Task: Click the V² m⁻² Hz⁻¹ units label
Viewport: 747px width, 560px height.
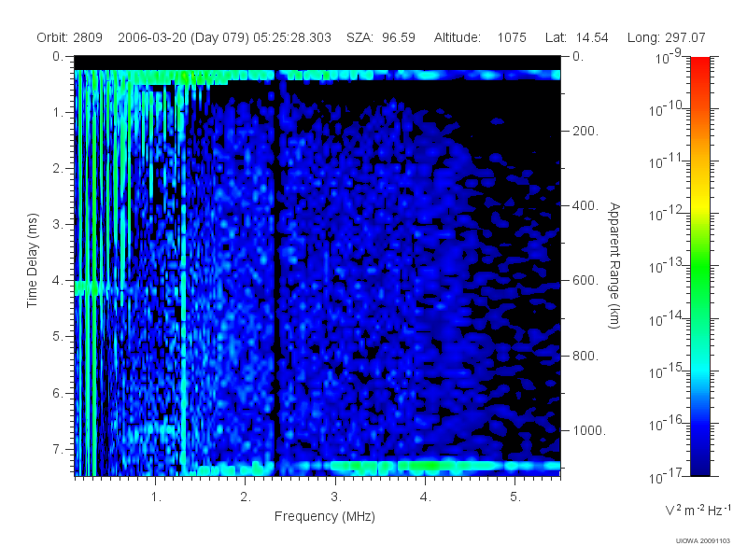Action: 698,510
